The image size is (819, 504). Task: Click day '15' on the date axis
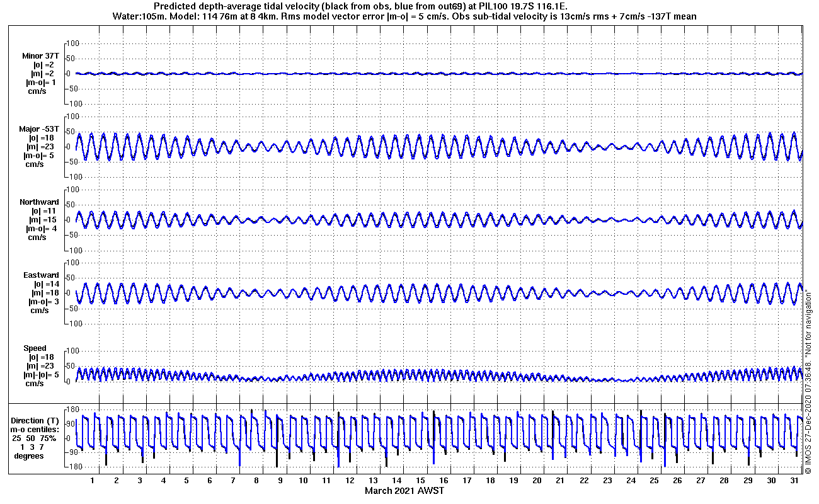pyautogui.click(x=420, y=481)
